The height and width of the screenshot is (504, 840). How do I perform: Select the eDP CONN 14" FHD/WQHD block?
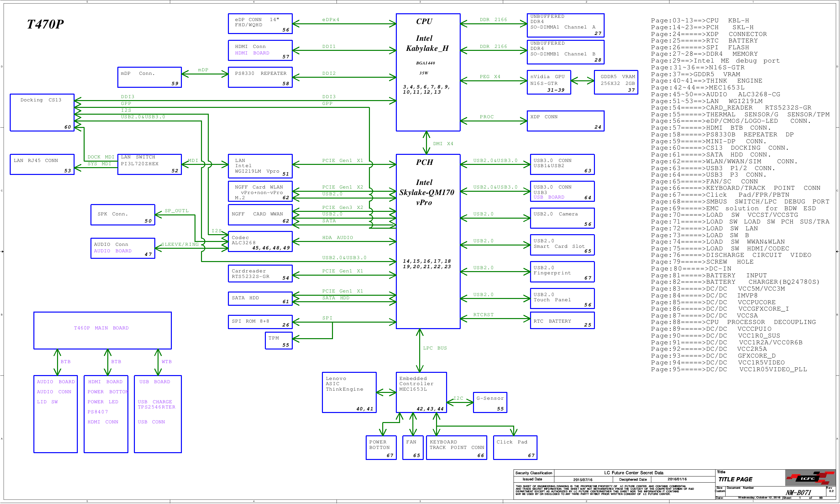pyautogui.click(x=260, y=23)
